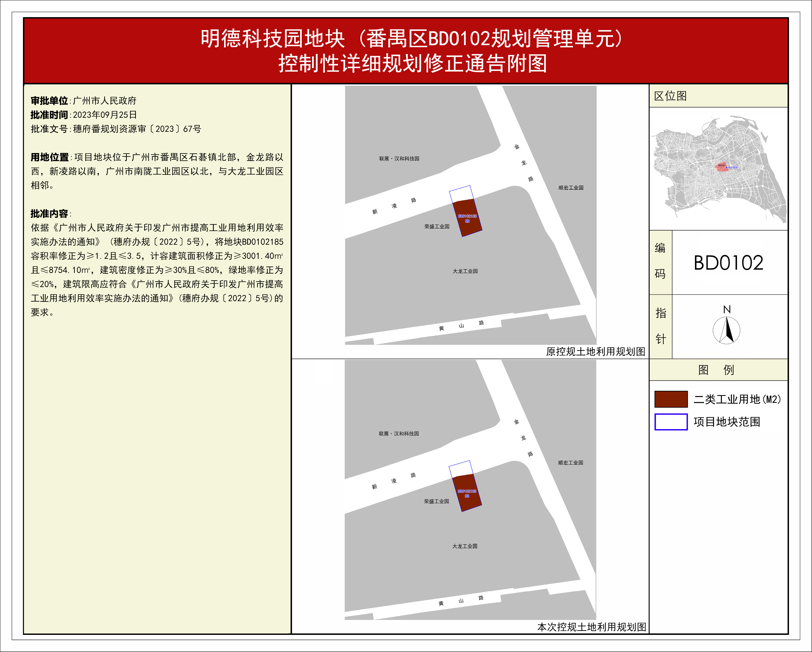The height and width of the screenshot is (652, 812).
Task: Click the 本次控规土地利用规划图 caption
Action: [591, 627]
